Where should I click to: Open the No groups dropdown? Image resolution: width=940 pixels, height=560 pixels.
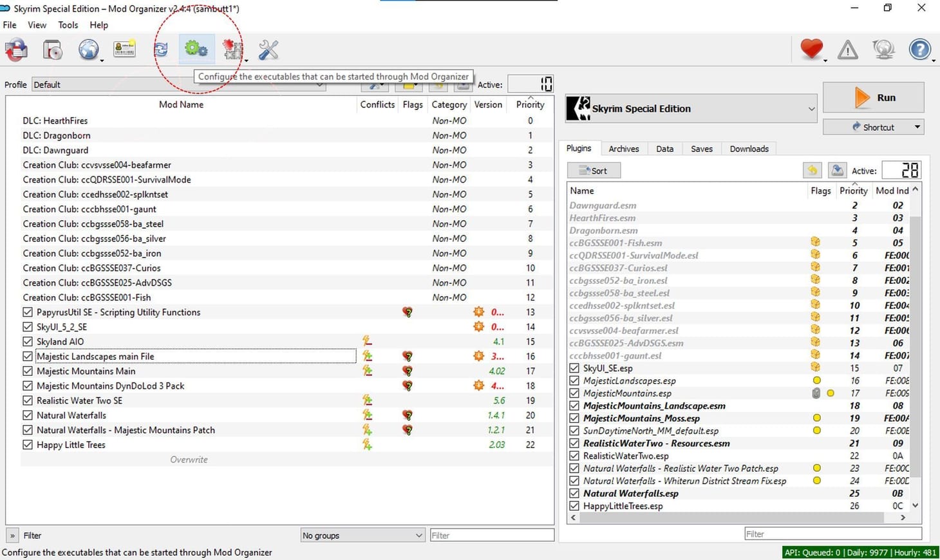click(363, 535)
